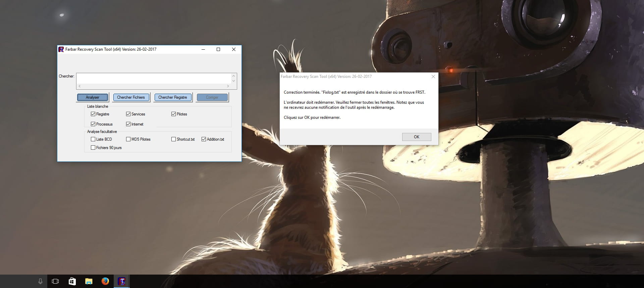Screen dimensions: 644x288
Task: Click the "Chercher:" field label
Action: click(66, 76)
